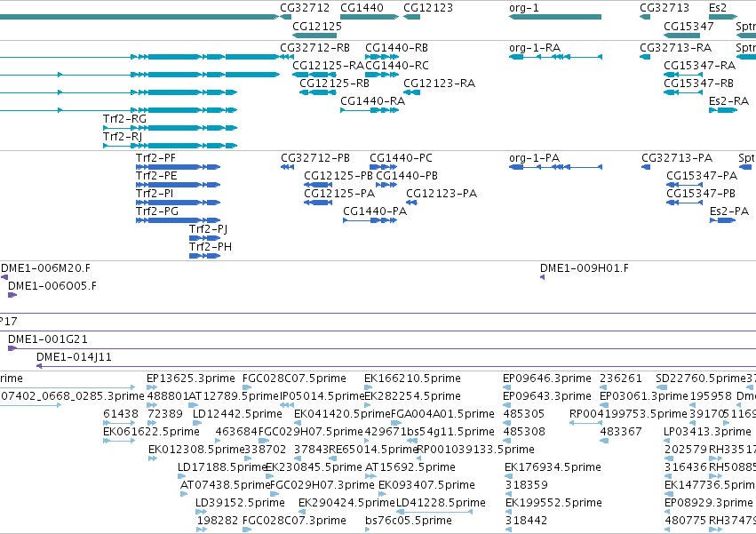The height and width of the screenshot is (534, 756).
Task: Select the LD41228.5prime EST glyph
Action: (434, 512)
